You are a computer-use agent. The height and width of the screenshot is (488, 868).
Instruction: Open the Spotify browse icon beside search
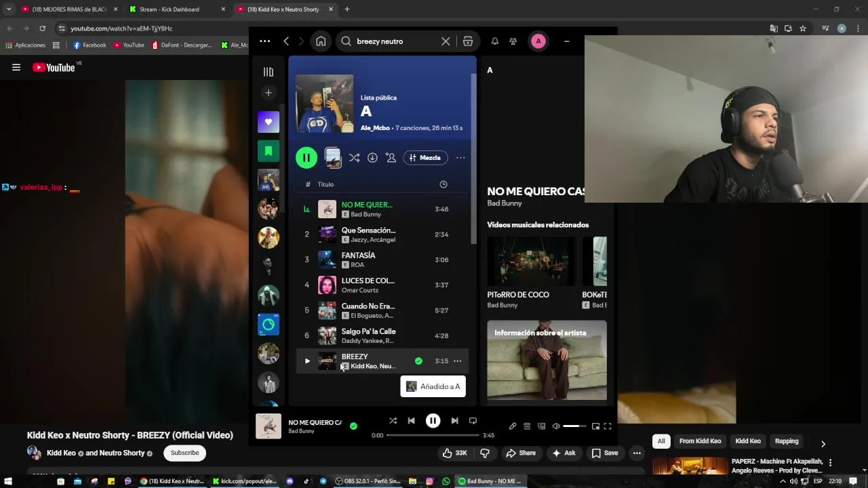pyautogui.click(x=468, y=41)
